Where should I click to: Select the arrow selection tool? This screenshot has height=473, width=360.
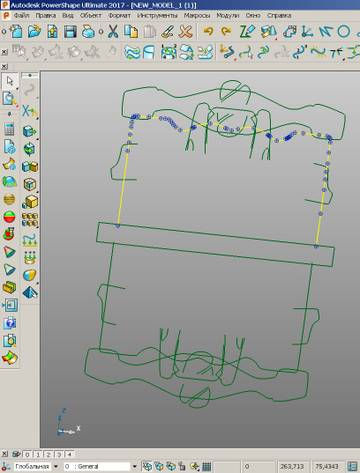pyautogui.click(x=10, y=81)
